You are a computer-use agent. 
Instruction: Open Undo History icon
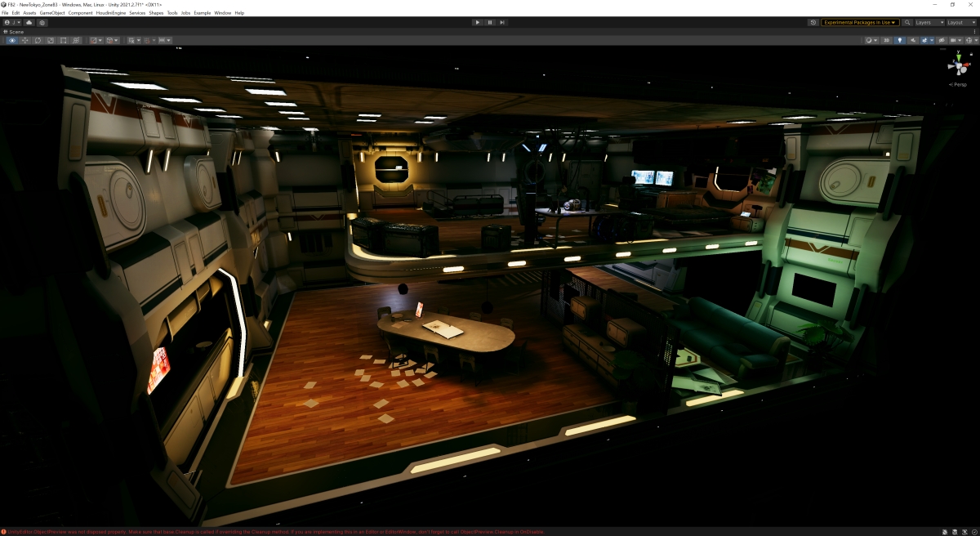[x=813, y=23]
